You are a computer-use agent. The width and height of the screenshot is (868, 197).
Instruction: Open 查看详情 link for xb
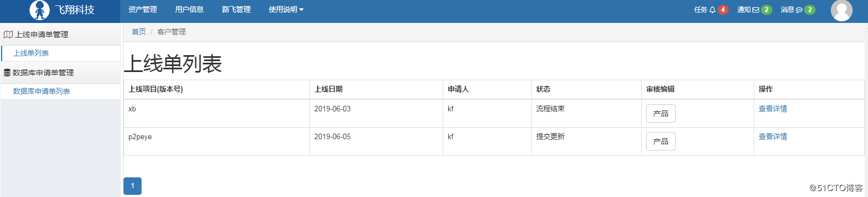[x=773, y=109]
